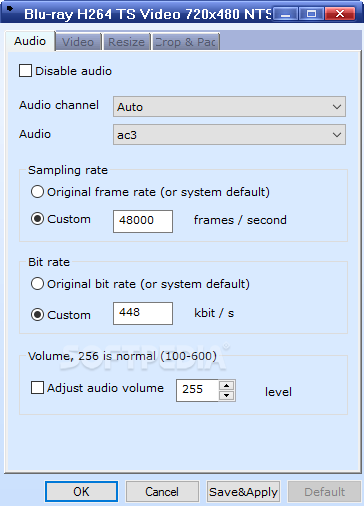Increase volume level with up arrow
The height and width of the screenshot is (506, 364).
[x=227, y=386]
